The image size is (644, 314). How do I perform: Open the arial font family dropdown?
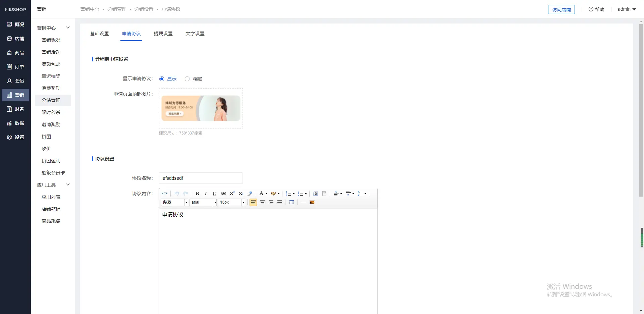(x=203, y=202)
